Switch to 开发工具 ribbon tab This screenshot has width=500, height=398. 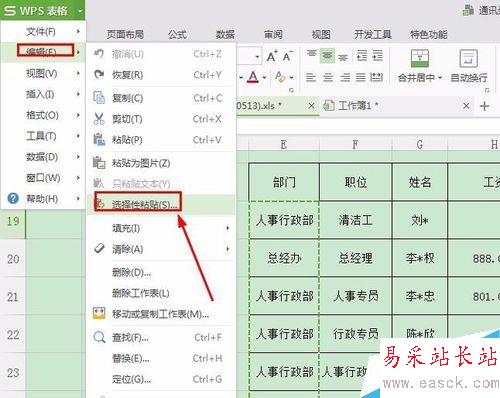click(373, 34)
